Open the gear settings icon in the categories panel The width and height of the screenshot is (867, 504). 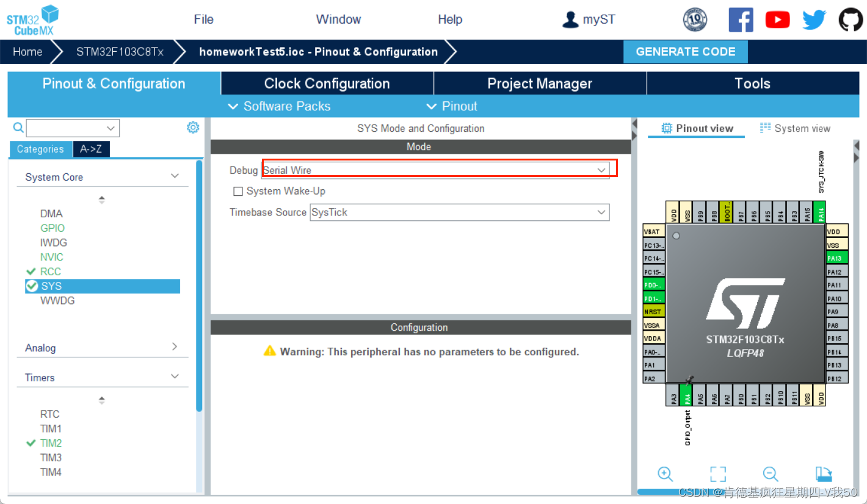pyautogui.click(x=193, y=127)
